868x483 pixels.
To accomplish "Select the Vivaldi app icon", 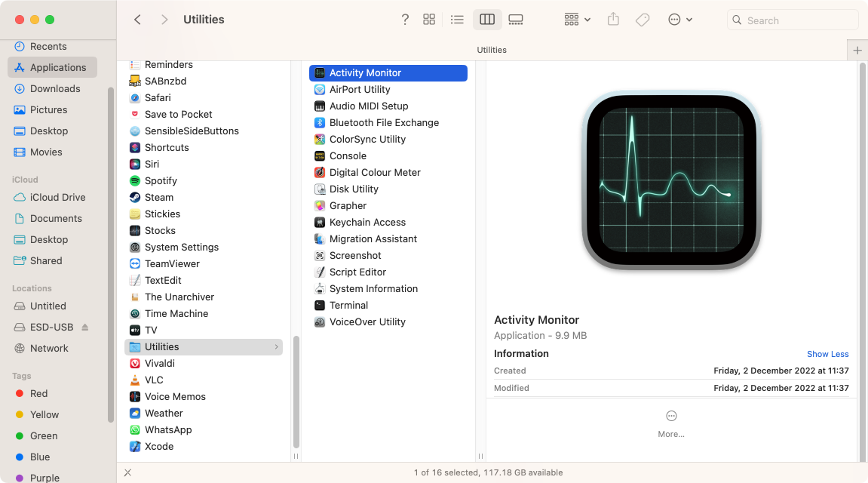I will pyautogui.click(x=135, y=363).
